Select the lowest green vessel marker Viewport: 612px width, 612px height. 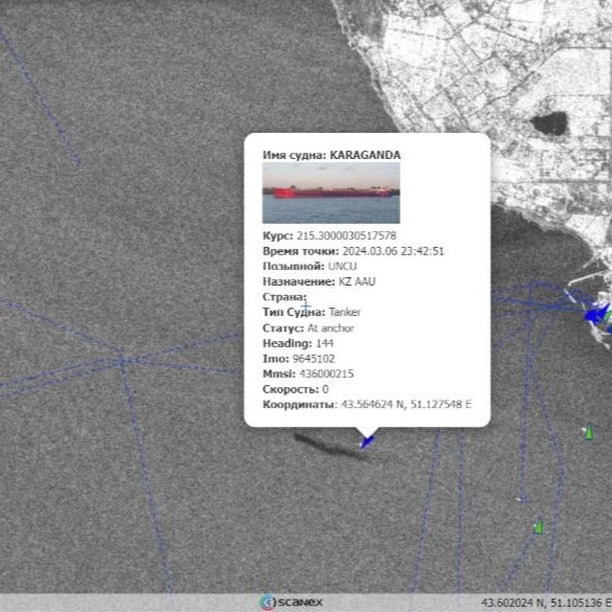[x=538, y=527]
